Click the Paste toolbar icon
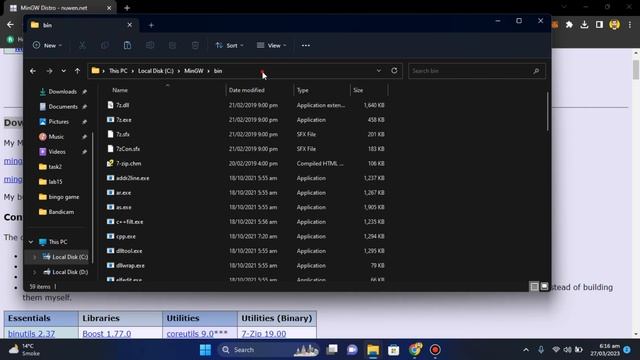 coord(127,45)
